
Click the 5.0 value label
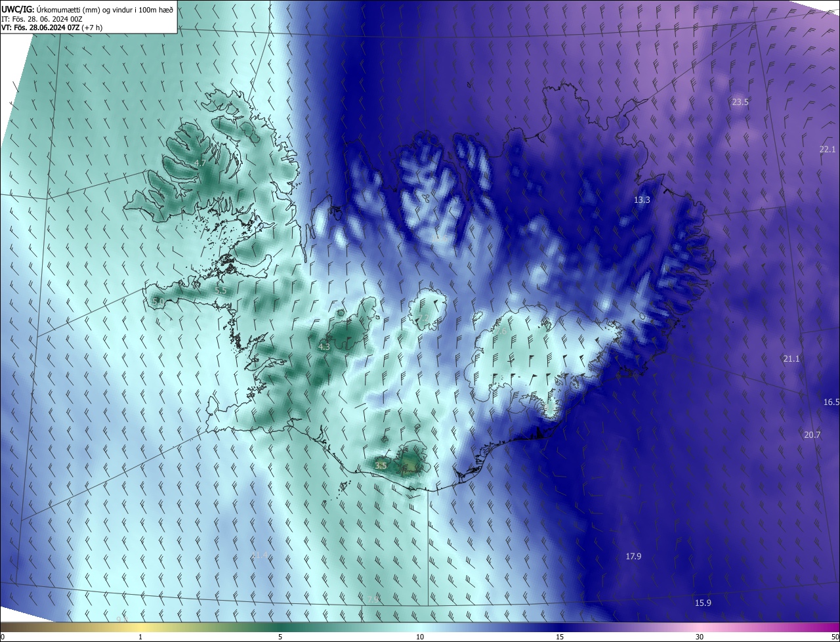click(x=157, y=301)
